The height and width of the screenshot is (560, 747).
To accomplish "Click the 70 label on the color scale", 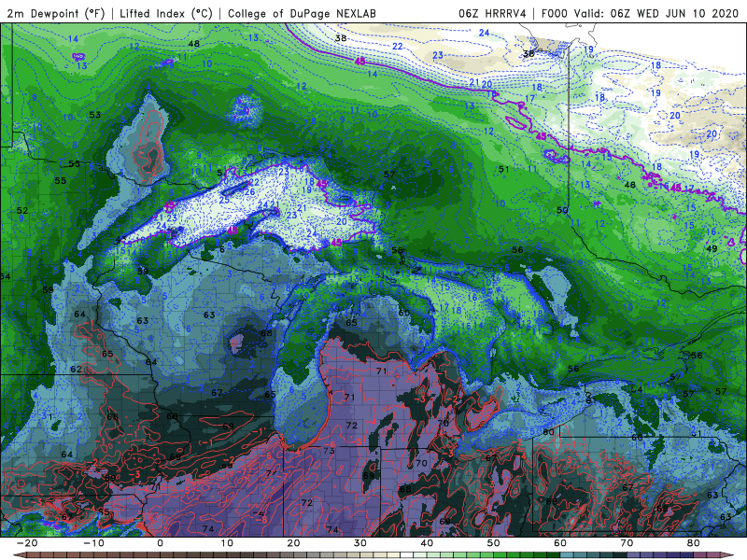I will point(627,543).
